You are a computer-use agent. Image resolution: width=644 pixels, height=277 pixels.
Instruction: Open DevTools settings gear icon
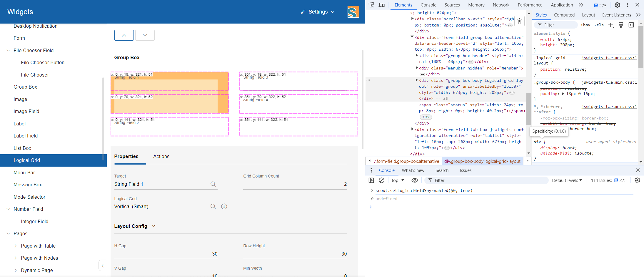[x=617, y=5]
